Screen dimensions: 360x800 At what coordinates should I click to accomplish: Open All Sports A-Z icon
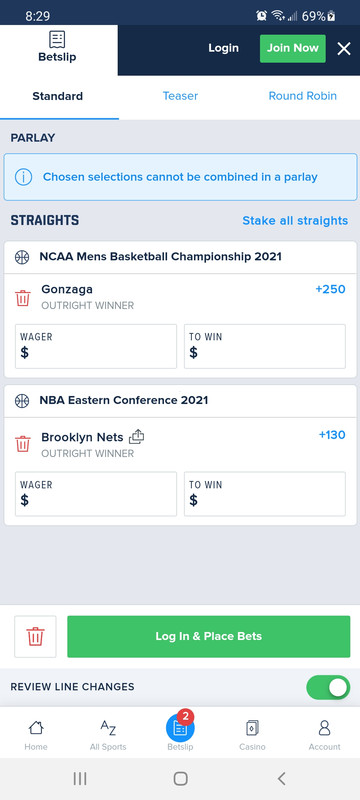(108, 735)
